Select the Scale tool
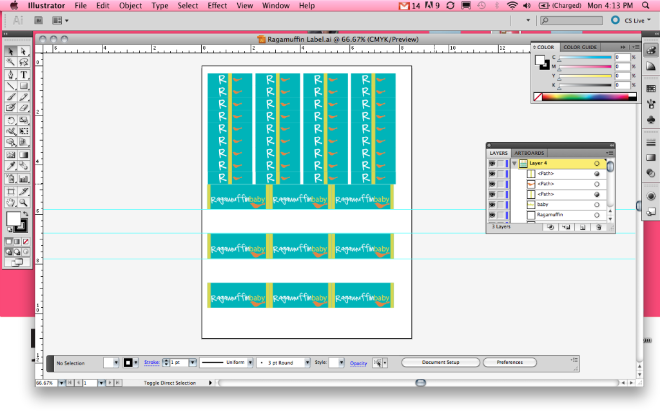Screen dimensions: 660x413 tap(24, 120)
